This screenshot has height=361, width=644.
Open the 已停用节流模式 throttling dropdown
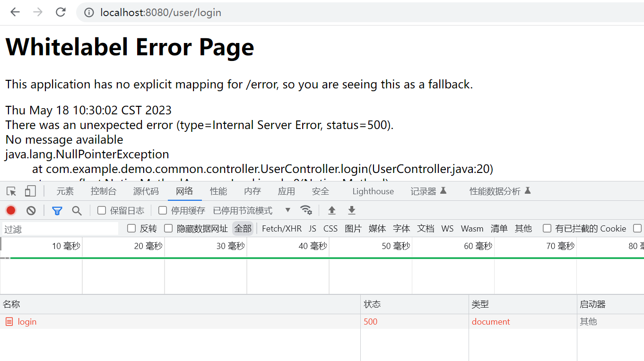click(x=252, y=210)
